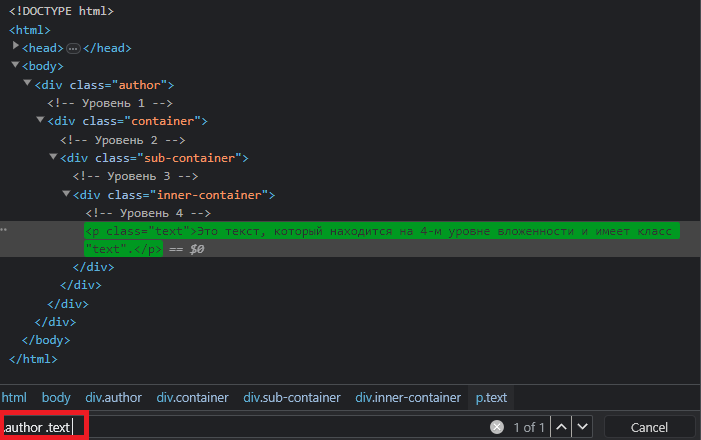Image resolution: width=701 pixels, height=440 pixels.
Task: Expand the collapsed head element
Action: pyautogui.click(x=16, y=47)
